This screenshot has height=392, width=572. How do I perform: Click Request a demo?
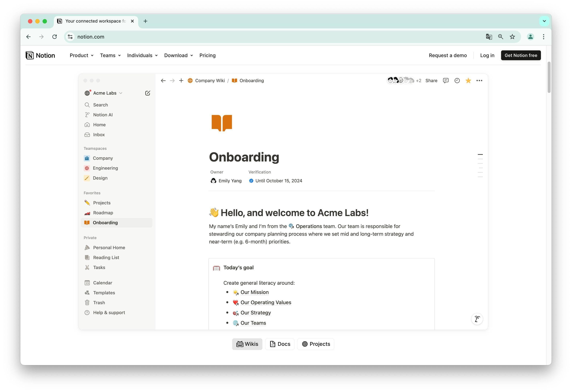[448, 55]
